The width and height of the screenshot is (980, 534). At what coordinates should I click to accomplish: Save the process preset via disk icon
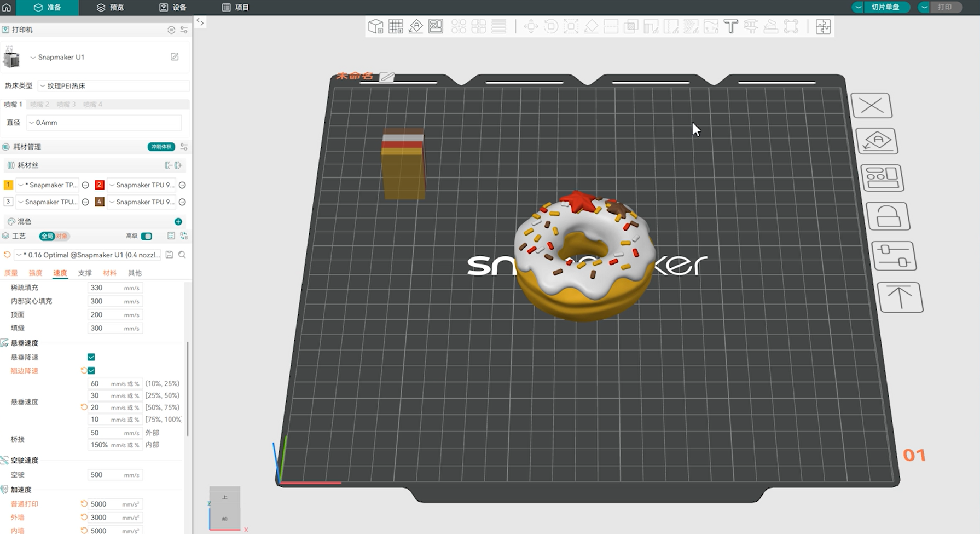point(170,255)
